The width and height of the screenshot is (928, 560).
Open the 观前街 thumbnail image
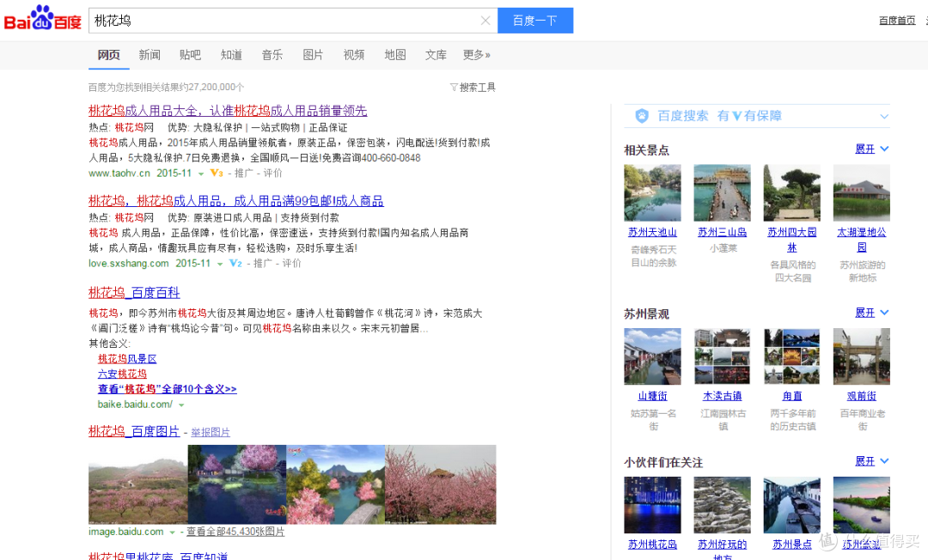click(x=861, y=356)
